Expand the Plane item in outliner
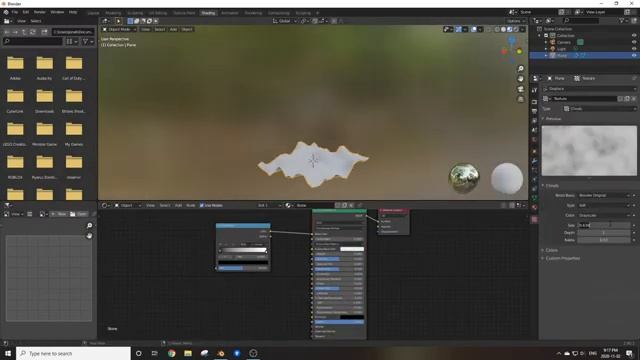This screenshot has height=360, width=640. (x=546, y=55)
